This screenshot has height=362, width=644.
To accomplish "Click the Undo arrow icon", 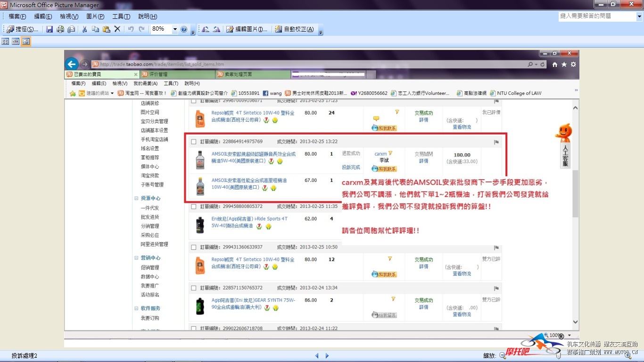I will click(131, 29).
